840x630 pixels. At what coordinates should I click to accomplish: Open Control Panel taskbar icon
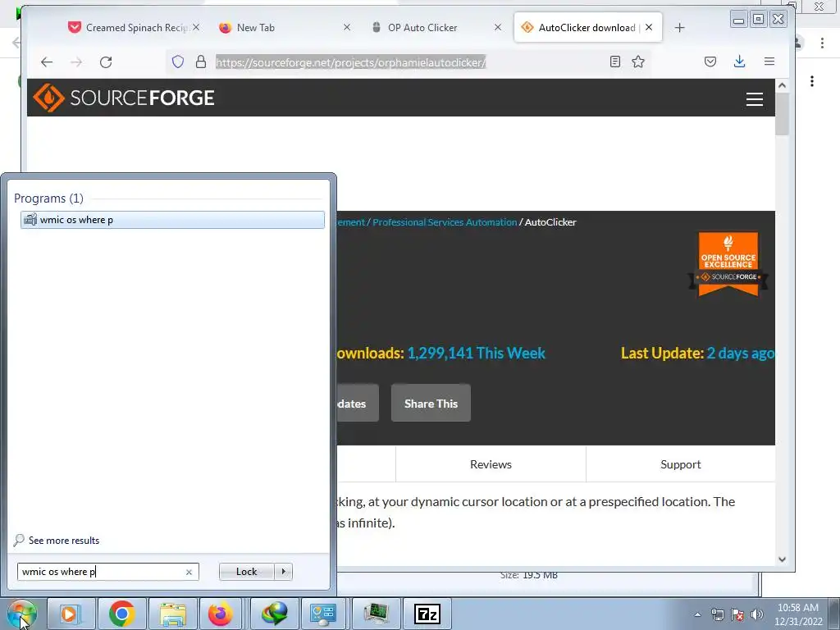(x=323, y=614)
